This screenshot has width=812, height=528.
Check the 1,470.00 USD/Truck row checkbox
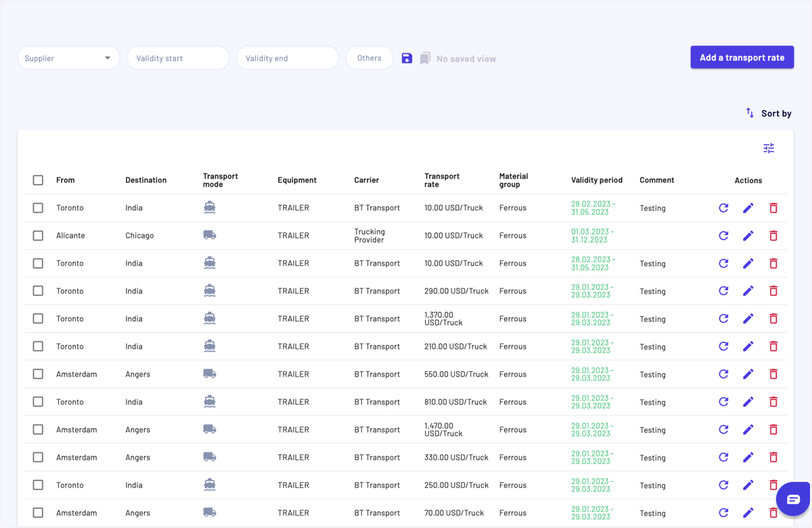click(x=38, y=429)
